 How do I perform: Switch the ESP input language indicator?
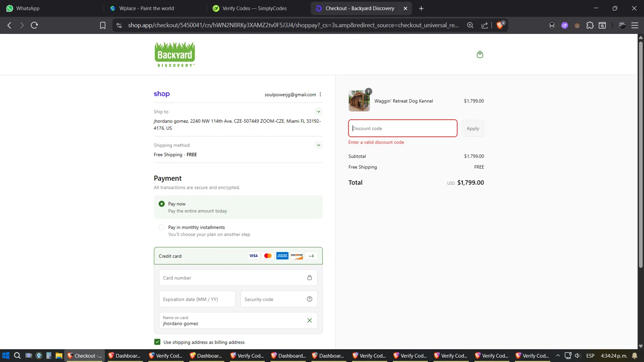pos(590,356)
